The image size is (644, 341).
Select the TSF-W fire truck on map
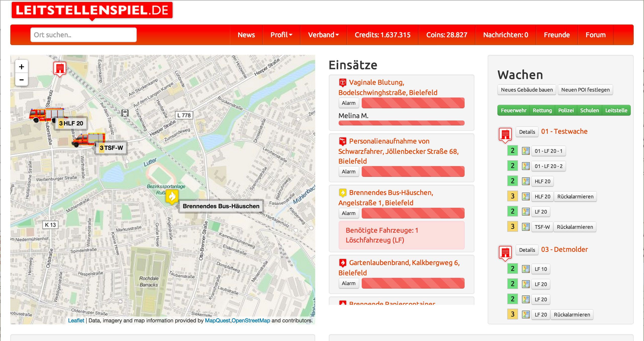(89, 140)
